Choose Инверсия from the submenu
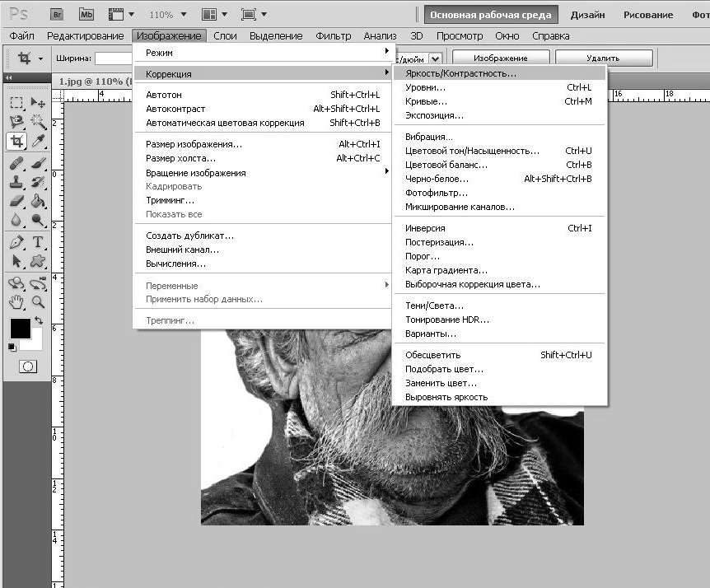The width and height of the screenshot is (710, 588). click(499, 228)
